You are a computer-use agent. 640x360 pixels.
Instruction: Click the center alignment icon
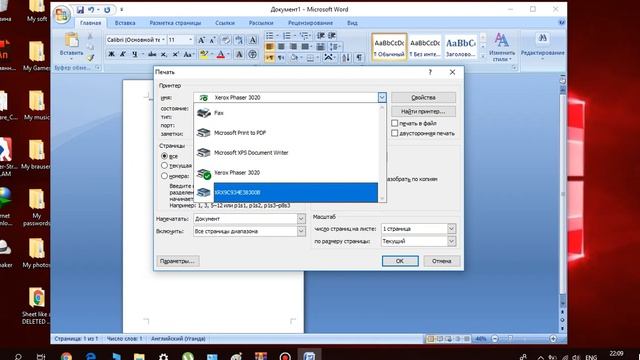(281, 47)
